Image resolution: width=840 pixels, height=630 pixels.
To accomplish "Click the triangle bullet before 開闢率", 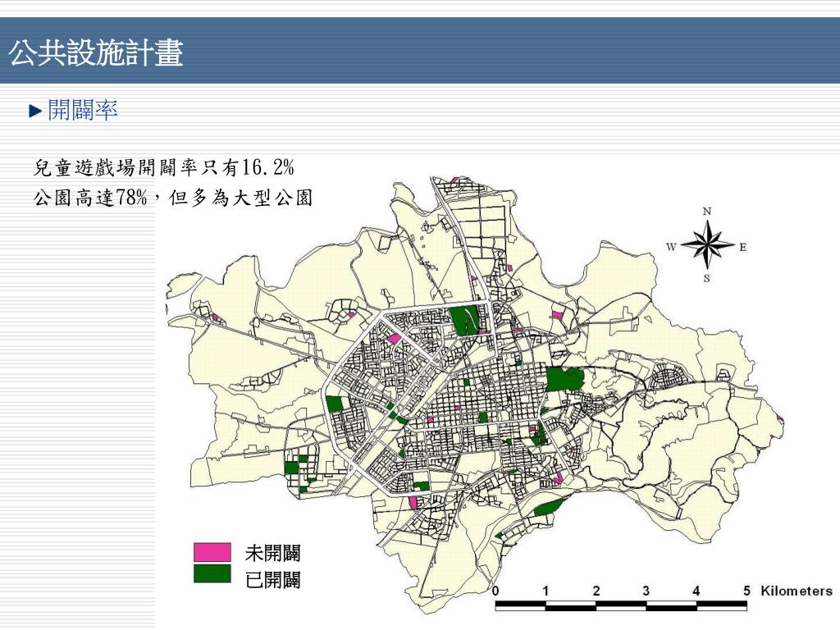I will pyautogui.click(x=35, y=111).
